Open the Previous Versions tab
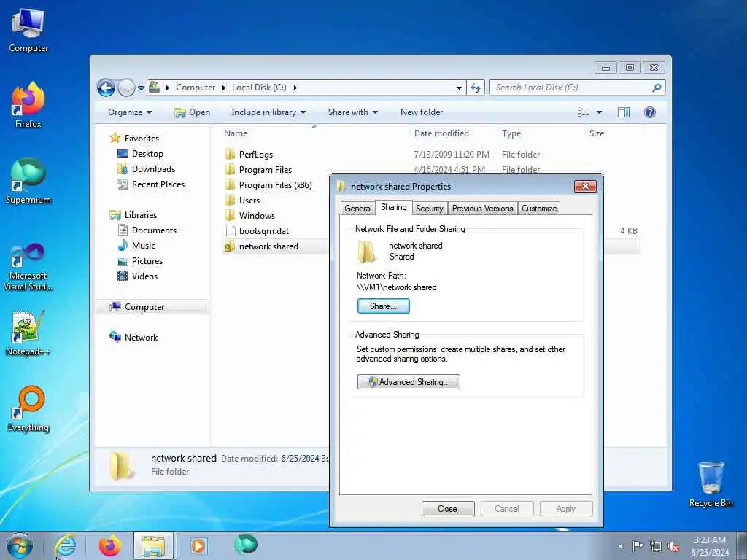Image resolution: width=747 pixels, height=560 pixels. coord(483,209)
